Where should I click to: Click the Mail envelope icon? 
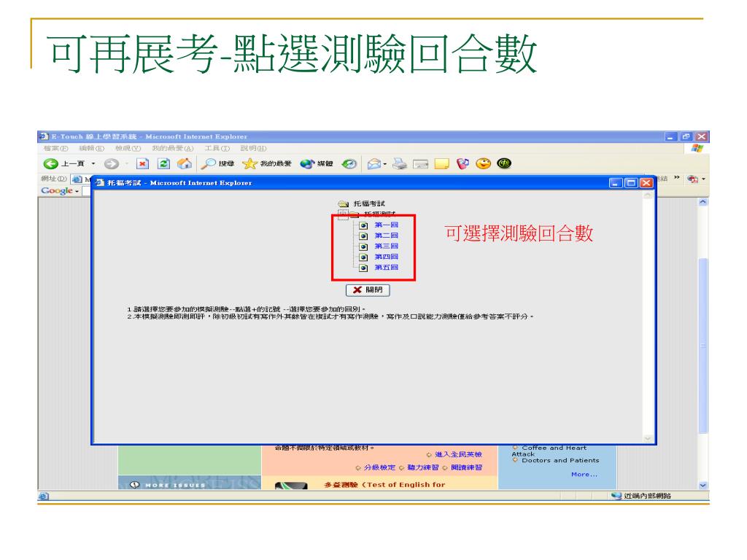tap(374, 164)
